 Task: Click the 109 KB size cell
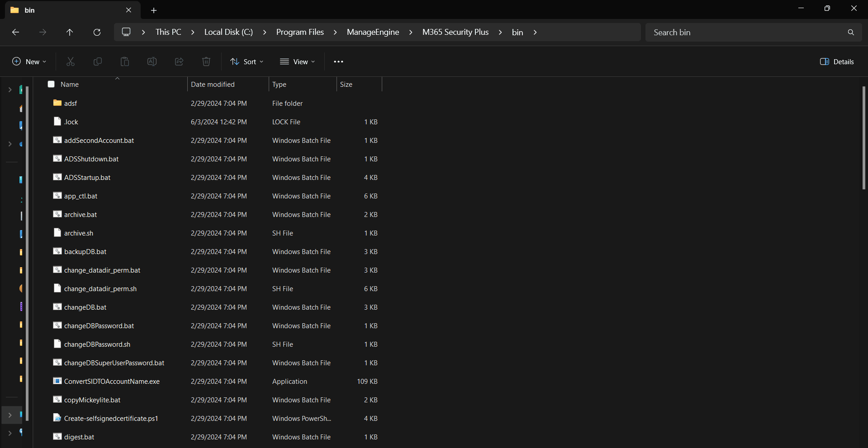pos(367,381)
